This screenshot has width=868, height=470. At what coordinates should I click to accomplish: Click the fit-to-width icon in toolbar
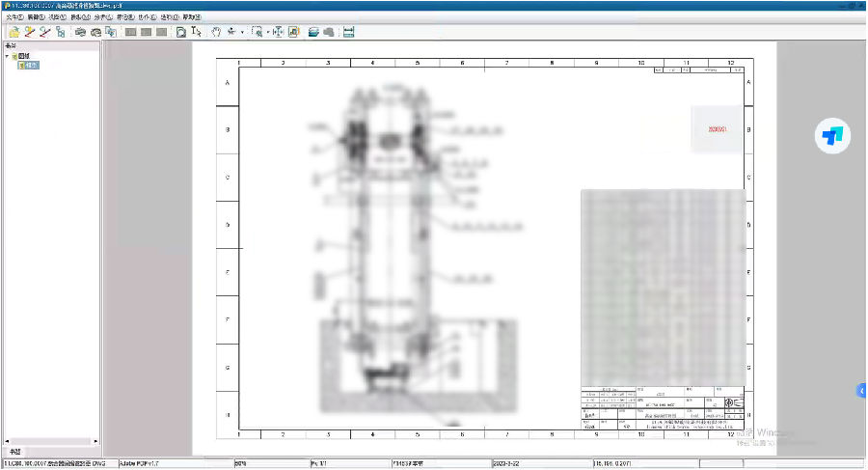click(278, 32)
